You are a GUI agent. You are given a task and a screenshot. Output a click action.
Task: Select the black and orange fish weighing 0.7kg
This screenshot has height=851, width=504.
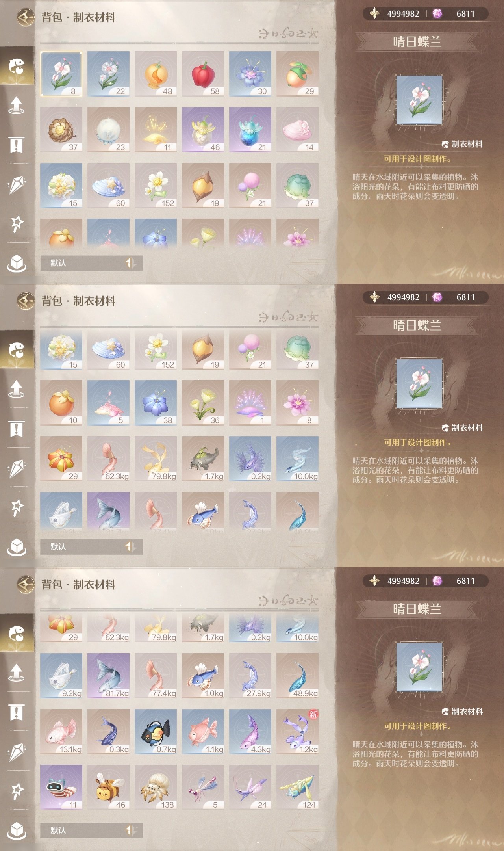[156, 732]
